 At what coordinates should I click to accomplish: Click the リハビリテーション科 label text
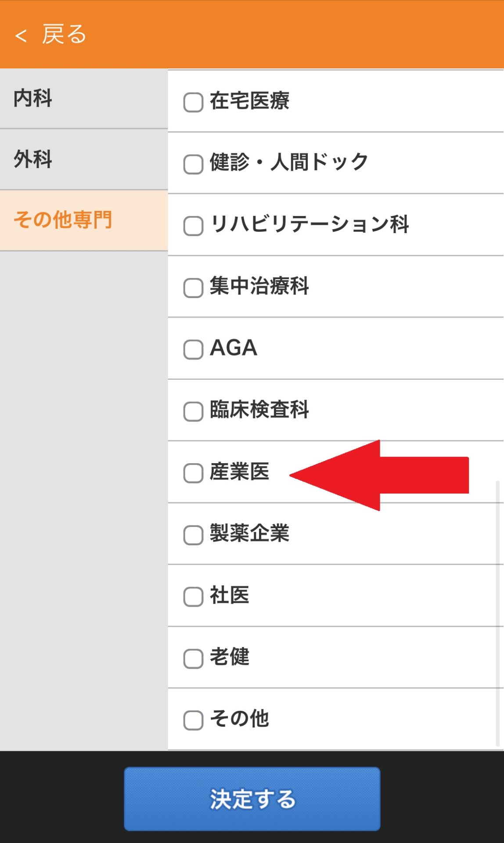point(310,224)
